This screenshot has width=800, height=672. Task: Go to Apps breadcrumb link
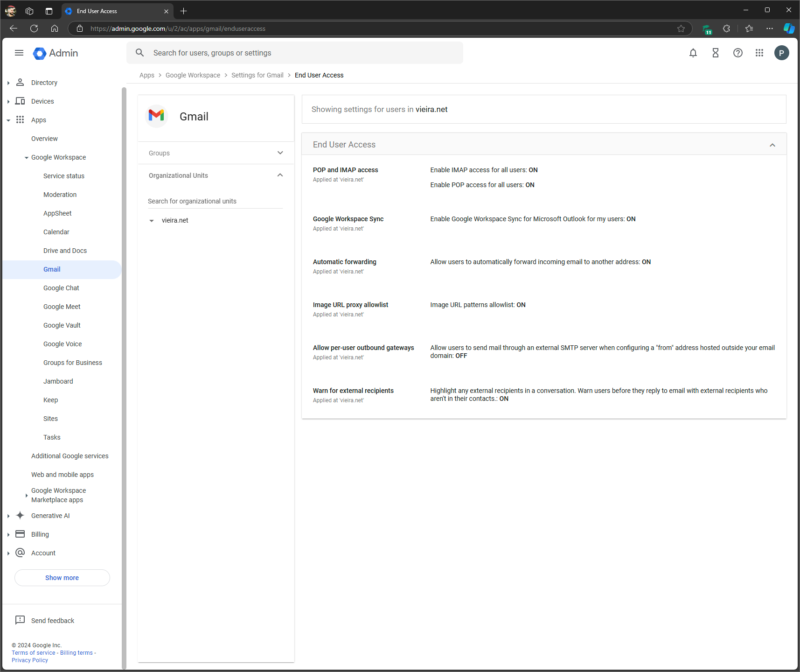pos(147,75)
